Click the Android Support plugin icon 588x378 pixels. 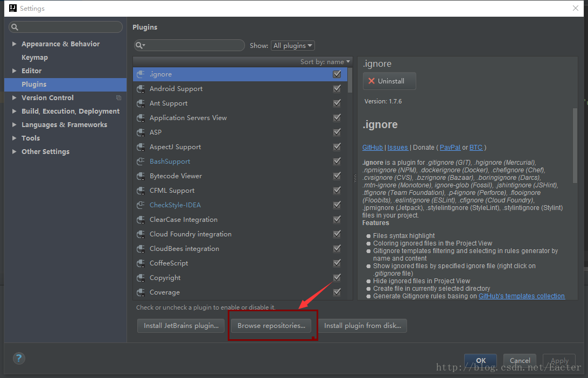click(x=141, y=89)
